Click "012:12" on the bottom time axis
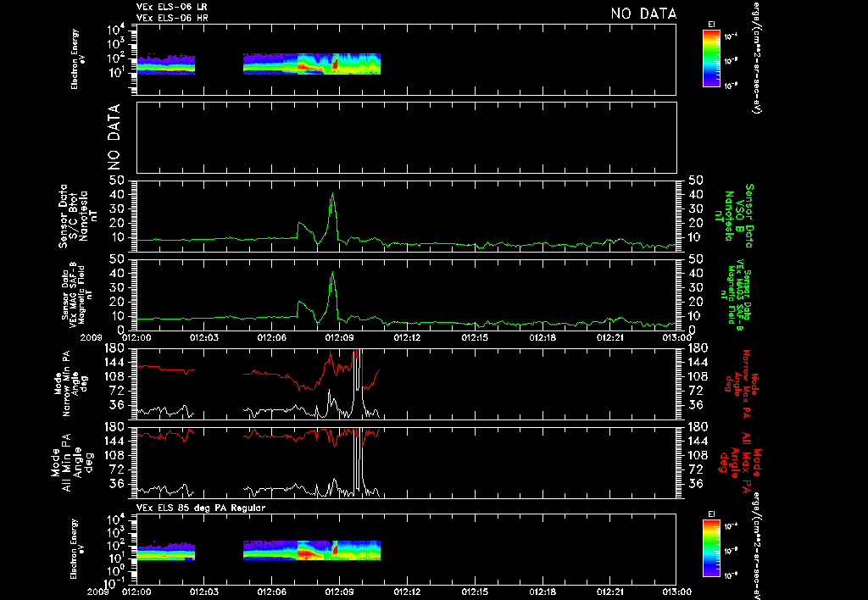The width and height of the screenshot is (868, 600). [x=407, y=592]
